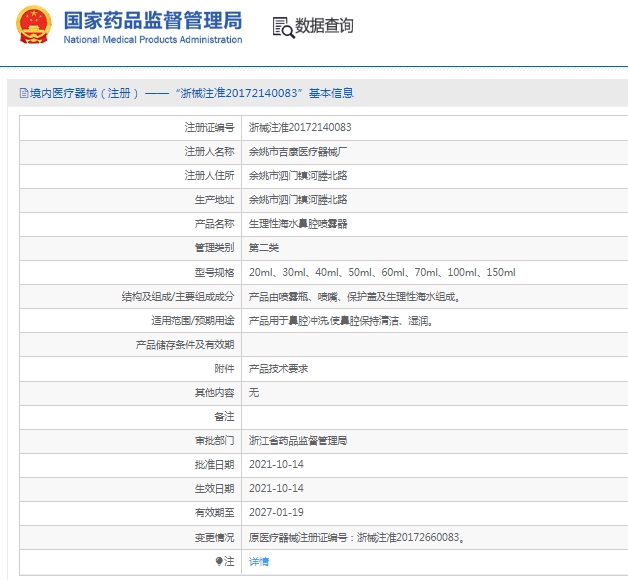Viewport: 628px width, 580px height.
Task: Open the 数据查询 search icon
Action: 284,27
